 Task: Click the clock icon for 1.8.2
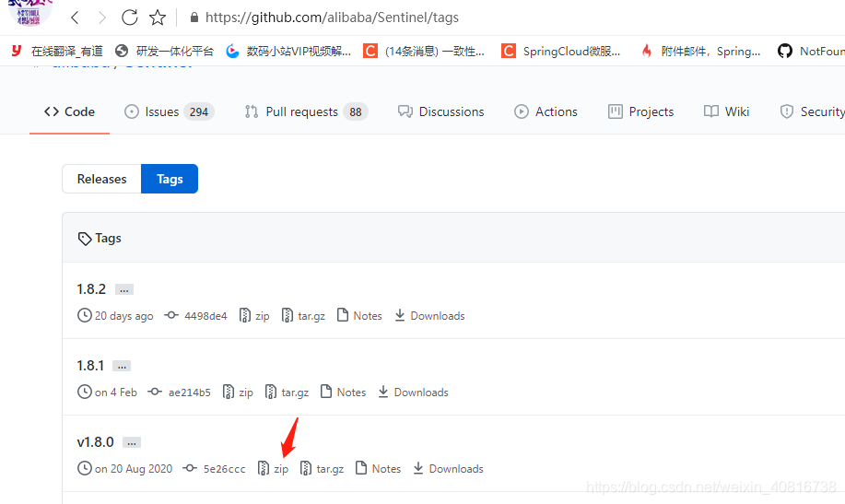click(x=85, y=315)
